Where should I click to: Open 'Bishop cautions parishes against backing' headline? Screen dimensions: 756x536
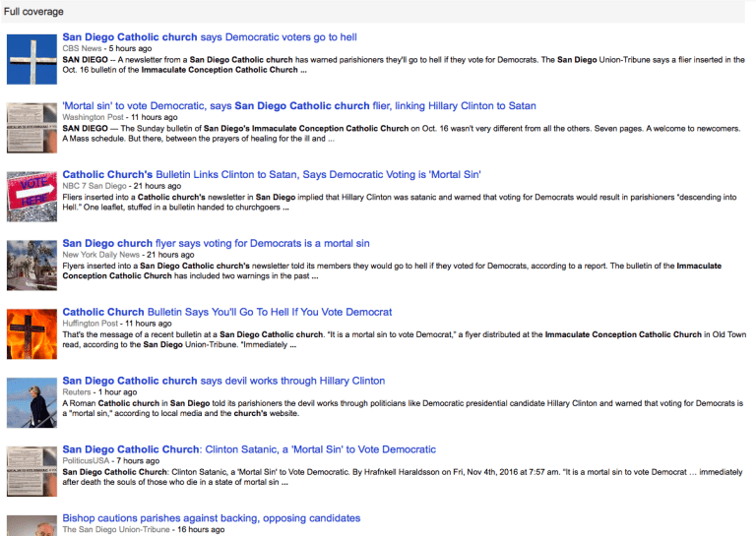coord(212,518)
